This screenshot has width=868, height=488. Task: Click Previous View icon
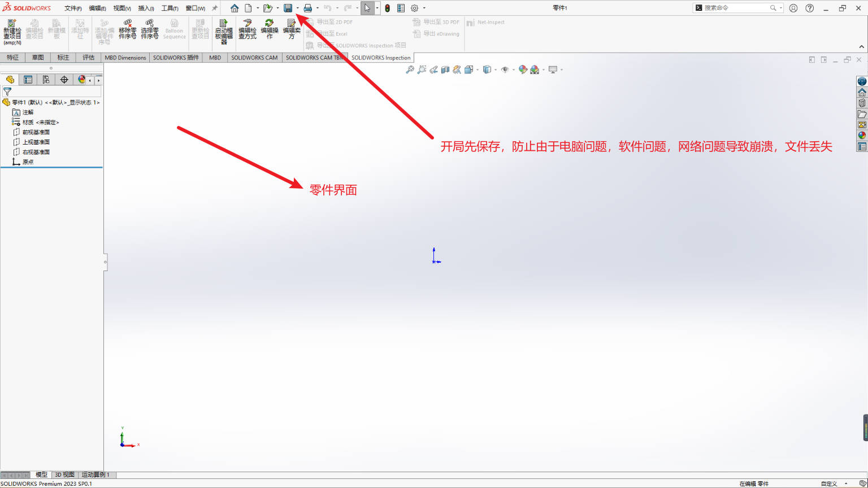tap(433, 69)
